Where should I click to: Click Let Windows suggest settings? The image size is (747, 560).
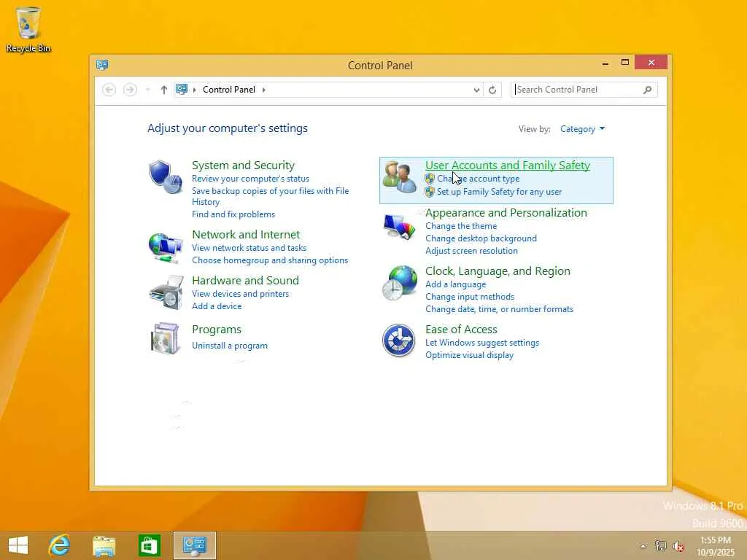pos(482,343)
